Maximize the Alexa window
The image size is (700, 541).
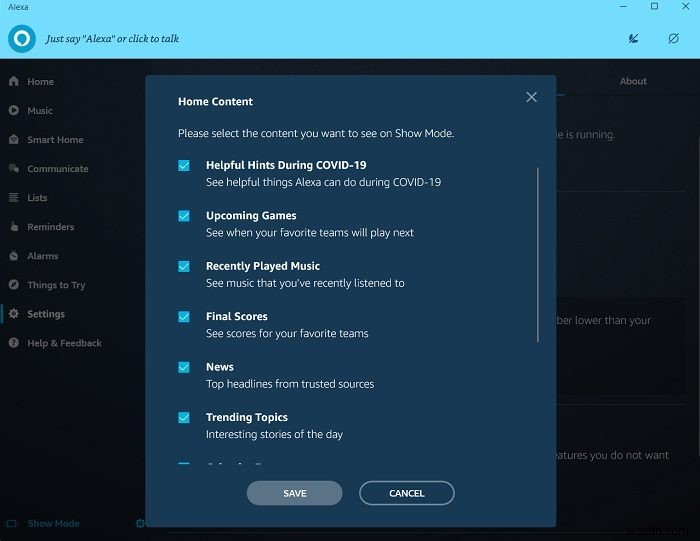(x=654, y=6)
